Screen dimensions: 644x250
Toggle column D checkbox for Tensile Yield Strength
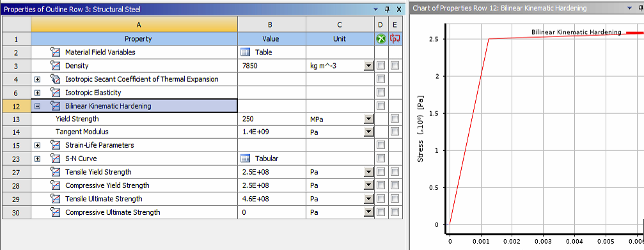point(381,172)
